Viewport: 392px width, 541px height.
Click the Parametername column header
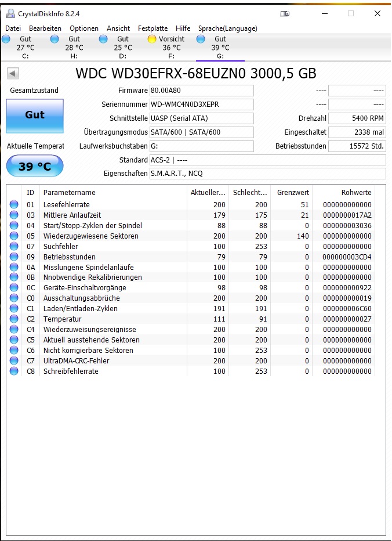pos(114,193)
